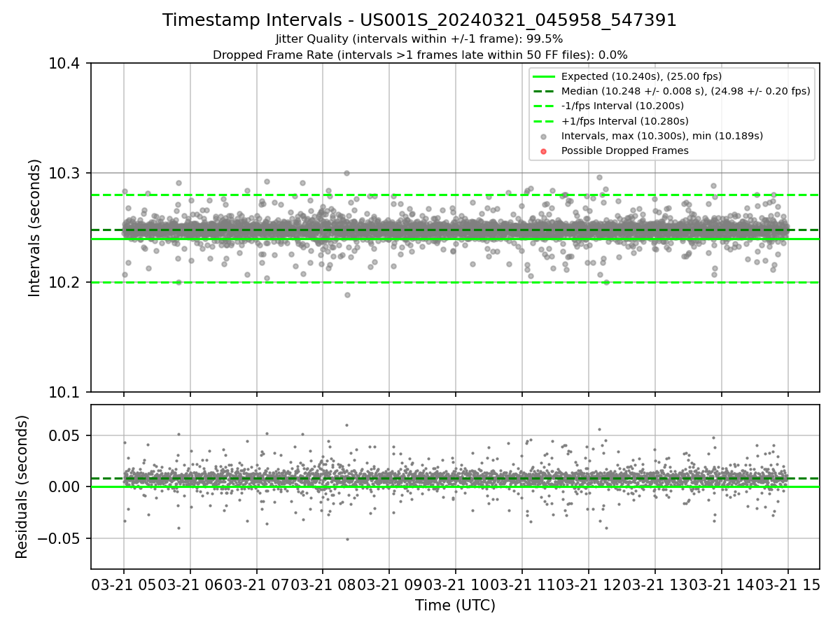This screenshot has height=630, width=840.
Task: Click the red dot marker in legend
Action: click(544, 151)
